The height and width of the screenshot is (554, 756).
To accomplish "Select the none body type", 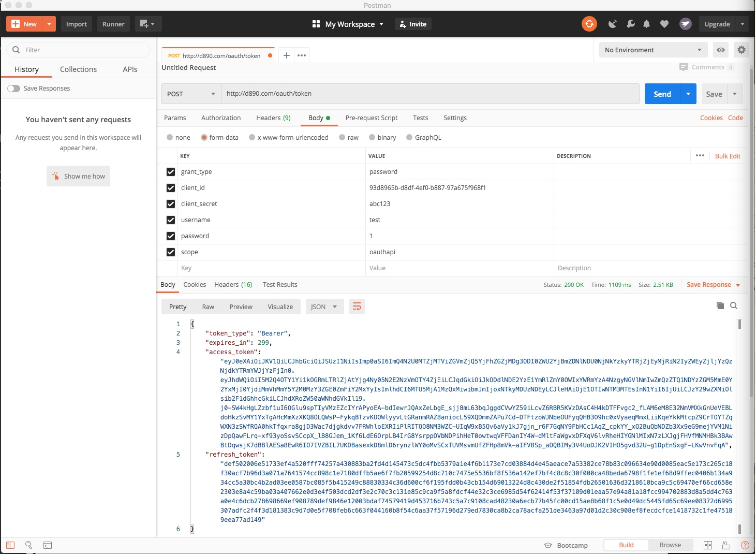I will click(x=170, y=137).
